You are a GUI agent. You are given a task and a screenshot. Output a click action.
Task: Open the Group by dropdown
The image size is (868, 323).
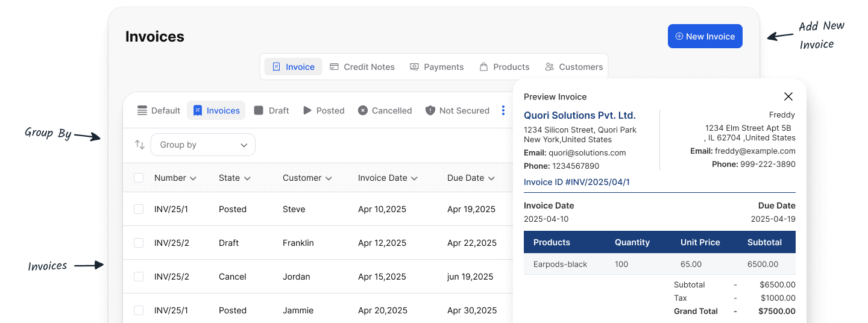click(x=203, y=145)
